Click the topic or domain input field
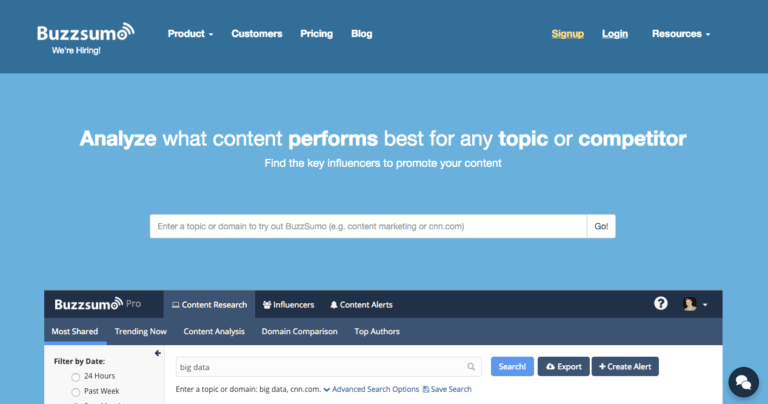The height and width of the screenshot is (404, 768). (368, 226)
